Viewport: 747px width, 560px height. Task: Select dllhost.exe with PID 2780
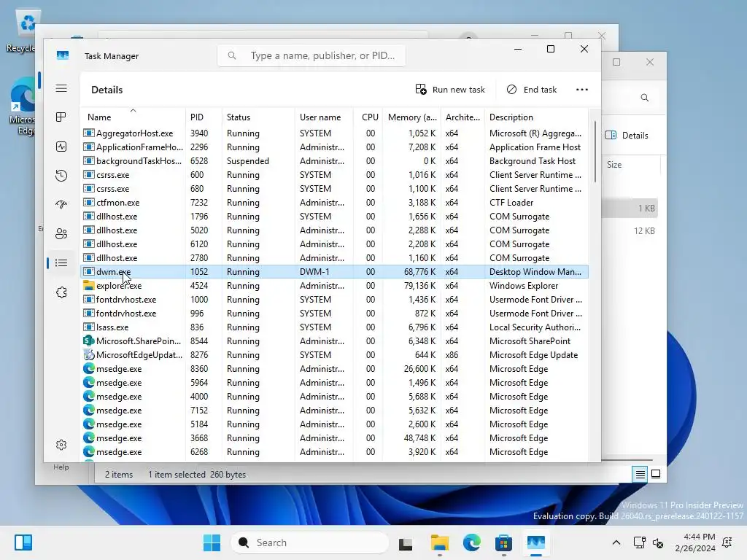pos(334,257)
